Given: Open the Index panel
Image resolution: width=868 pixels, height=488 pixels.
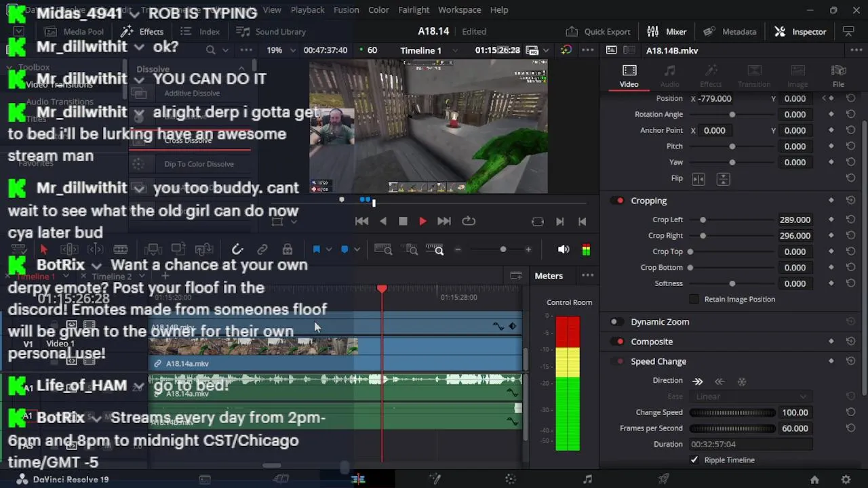Looking at the screenshot, I should pyautogui.click(x=200, y=31).
